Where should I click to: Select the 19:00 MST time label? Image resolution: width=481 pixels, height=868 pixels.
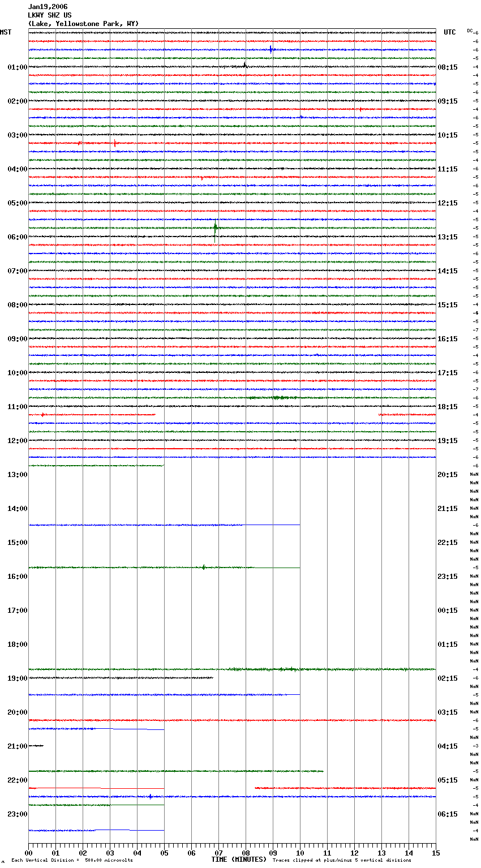[x=18, y=678]
